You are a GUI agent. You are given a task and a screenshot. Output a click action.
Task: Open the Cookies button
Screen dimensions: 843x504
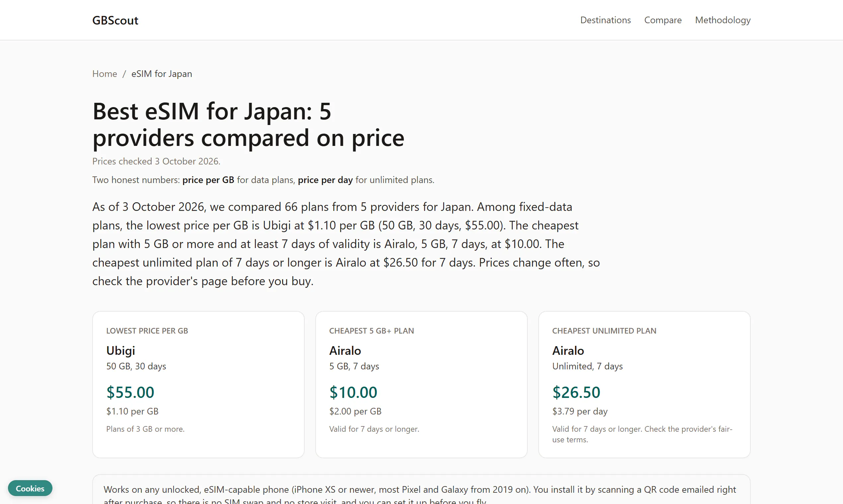30,488
